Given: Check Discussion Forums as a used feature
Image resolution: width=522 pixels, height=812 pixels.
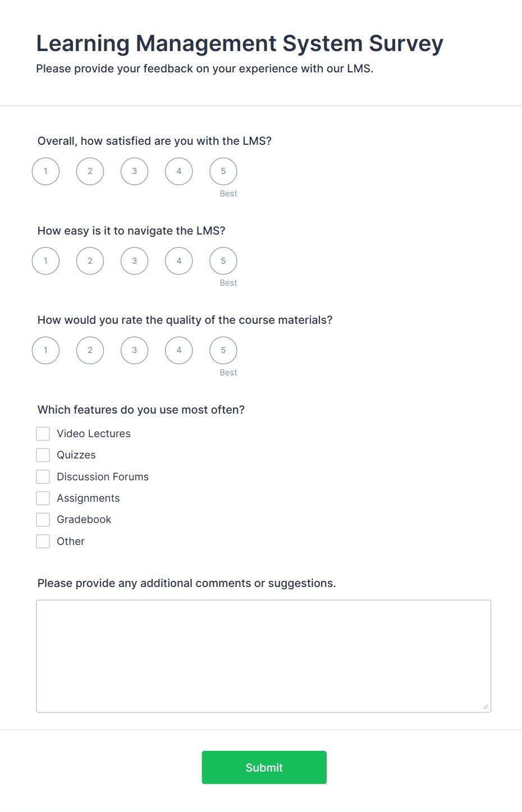Looking at the screenshot, I should 43,476.
